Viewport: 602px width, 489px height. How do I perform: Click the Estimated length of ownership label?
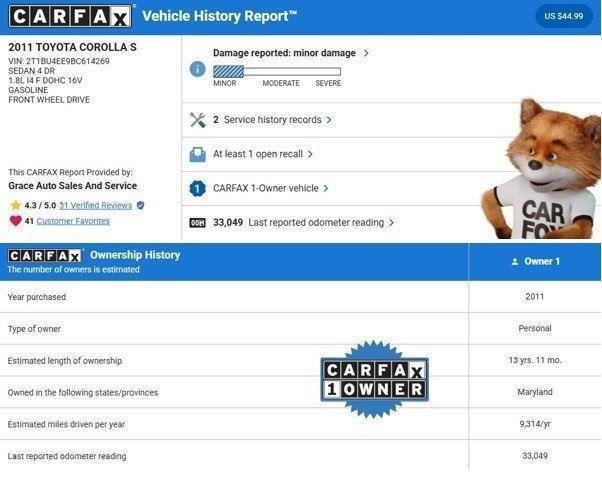pos(65,361)
